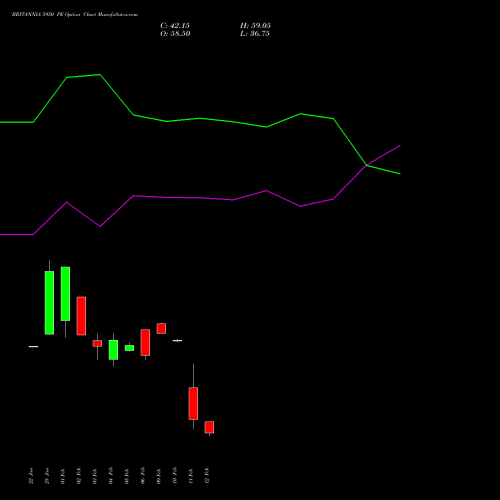Click the chart title BRITANNIA 5950 PE Options

point(47,15)
